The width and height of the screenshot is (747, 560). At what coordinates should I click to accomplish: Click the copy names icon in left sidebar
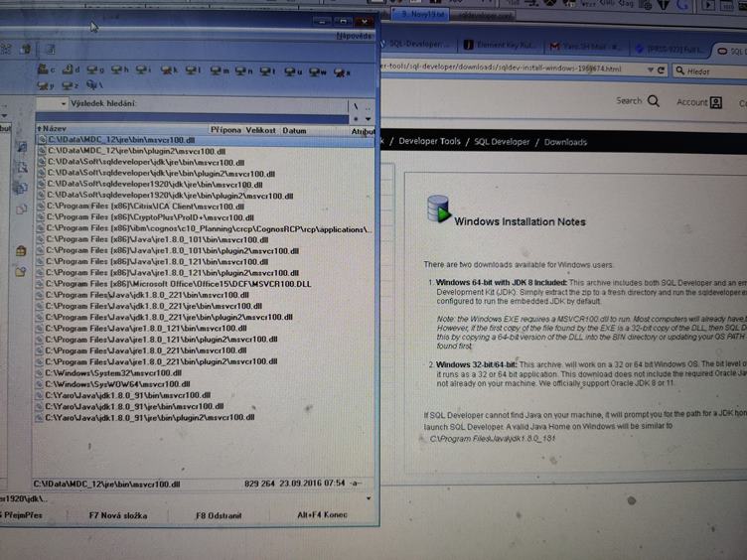pos(21,188)
